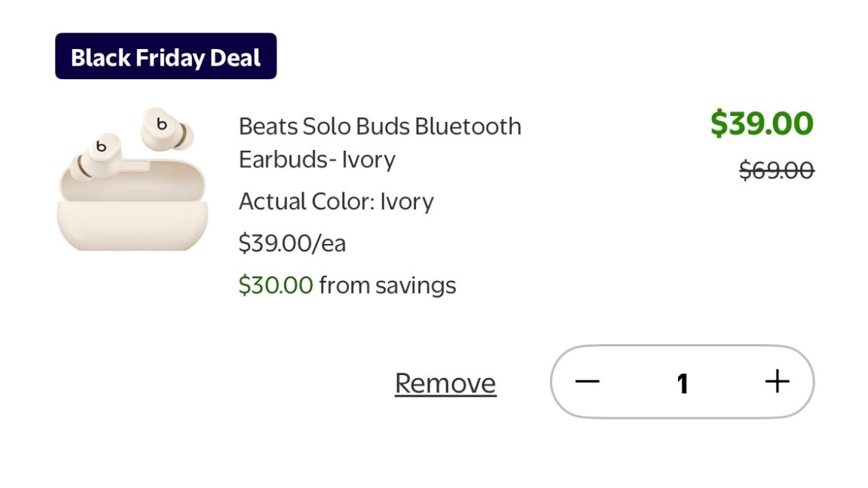Click the $30.00 from savings text
Screen dimensions: 868x488
point(347,285)
